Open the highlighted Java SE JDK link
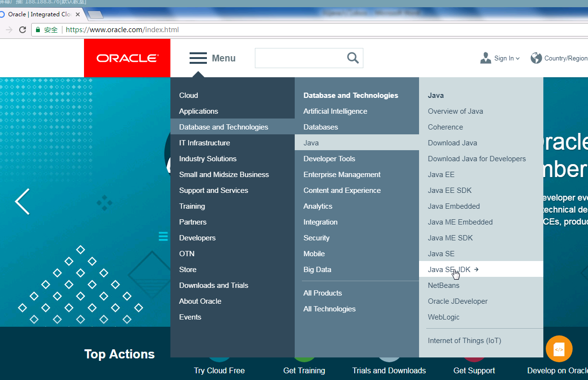 (x=481, y=269)
